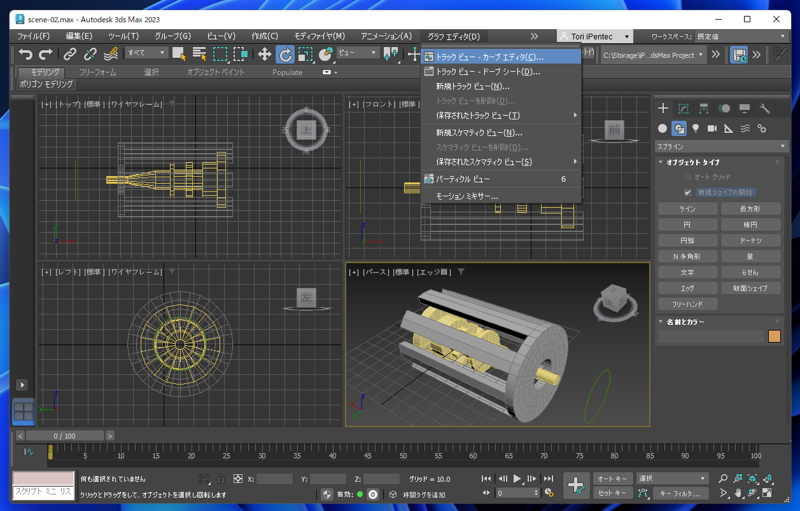Click the Select and Place tool
This screenshot has height=511, width=800.
325,54
